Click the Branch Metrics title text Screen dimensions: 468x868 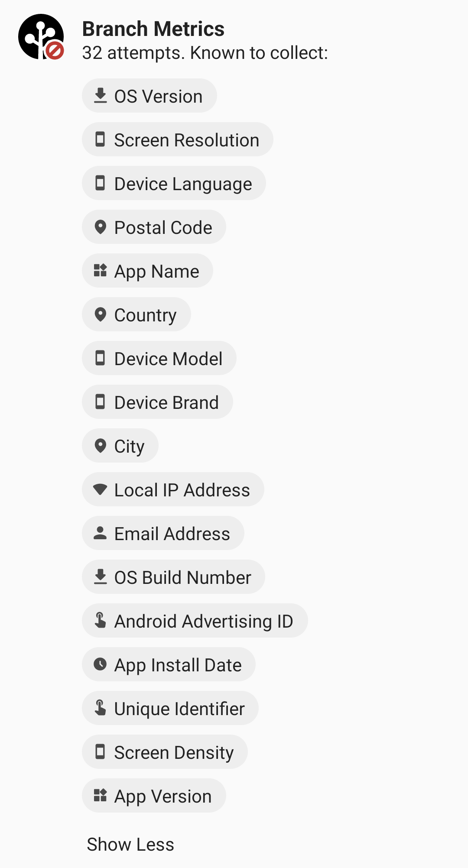pos(153,29)
